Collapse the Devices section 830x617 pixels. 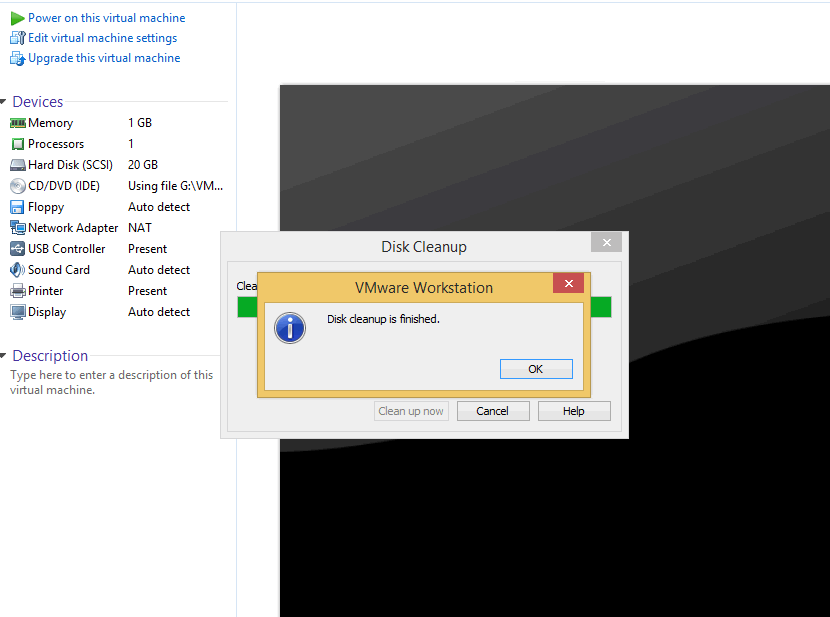point(5,102)
